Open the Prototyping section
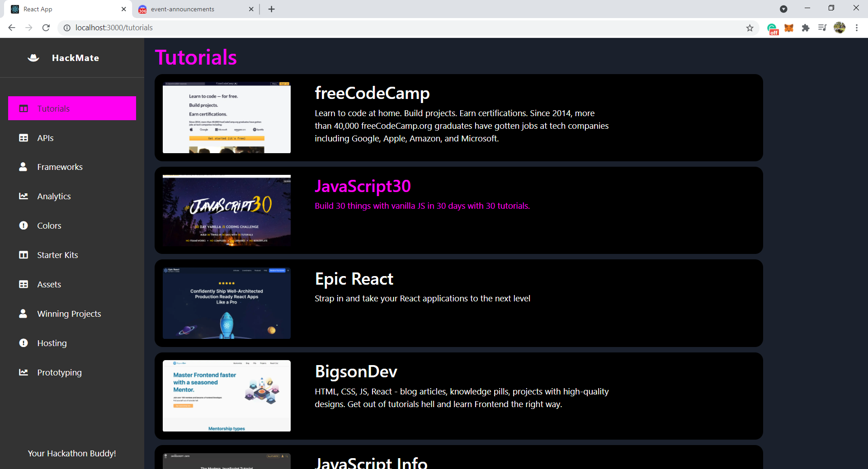 point(72,372)
